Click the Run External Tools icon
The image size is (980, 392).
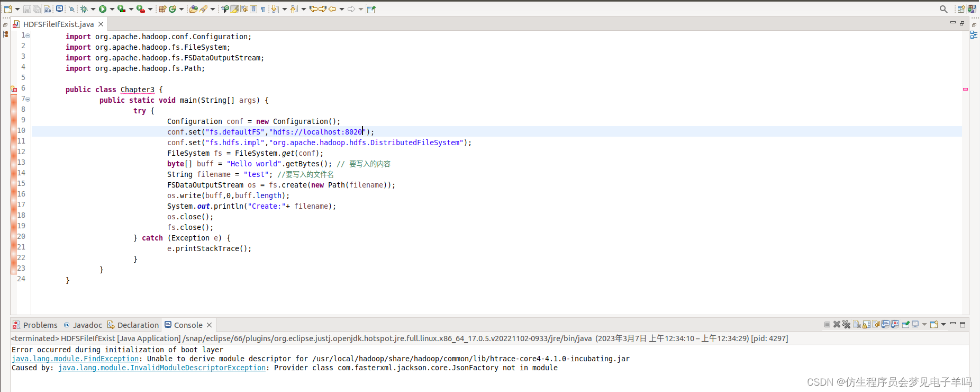pos(140,9)
